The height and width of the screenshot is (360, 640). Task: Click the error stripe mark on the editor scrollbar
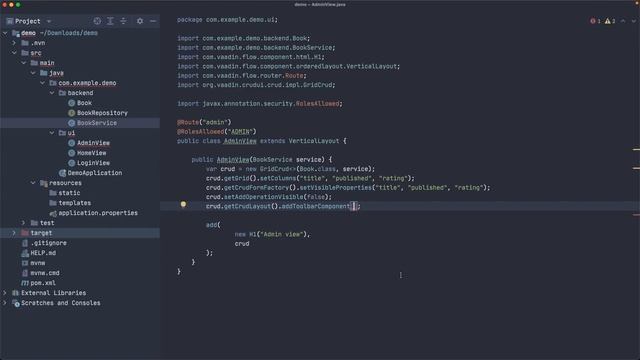point(636,215)
